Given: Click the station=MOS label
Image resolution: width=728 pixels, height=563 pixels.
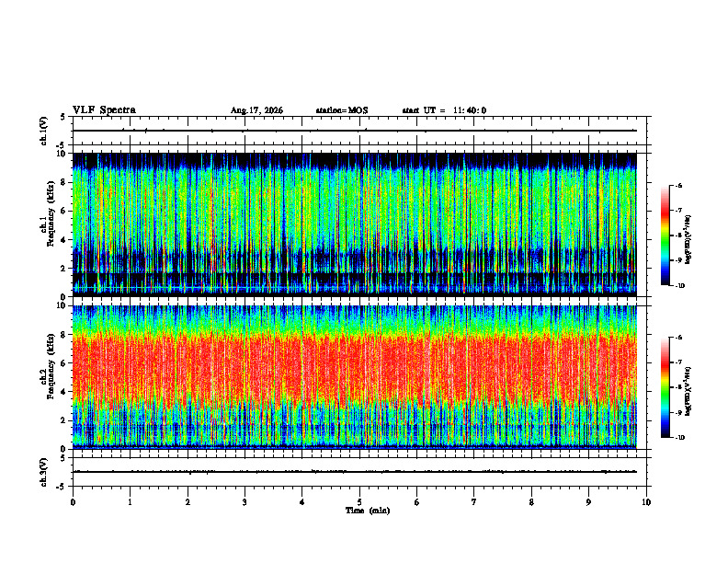Looking at the screenshot, I should [342, 110].
